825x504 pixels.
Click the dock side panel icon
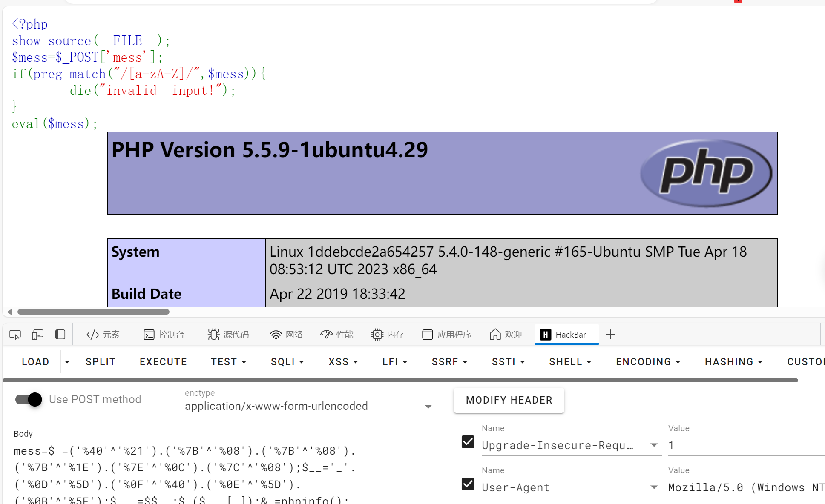tap(60, 335)
